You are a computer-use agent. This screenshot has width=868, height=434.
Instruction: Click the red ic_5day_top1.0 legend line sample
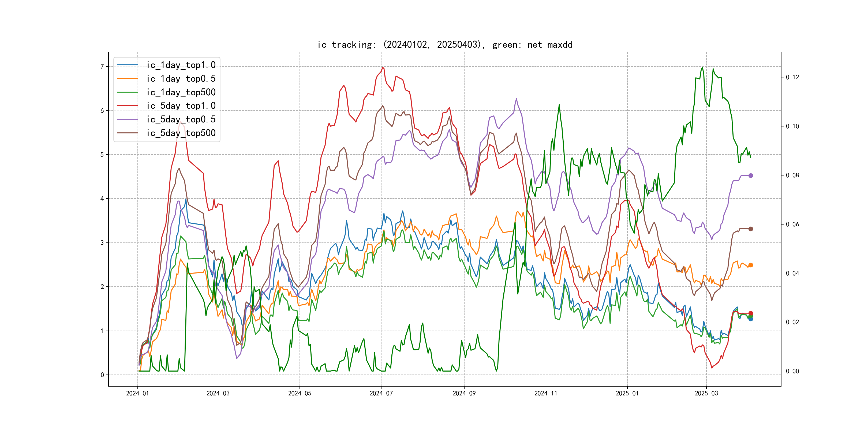pyautogui.click(x=127, y=106)
